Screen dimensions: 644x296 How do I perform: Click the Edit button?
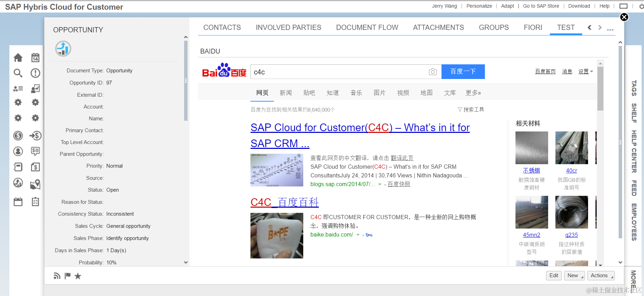554,275
